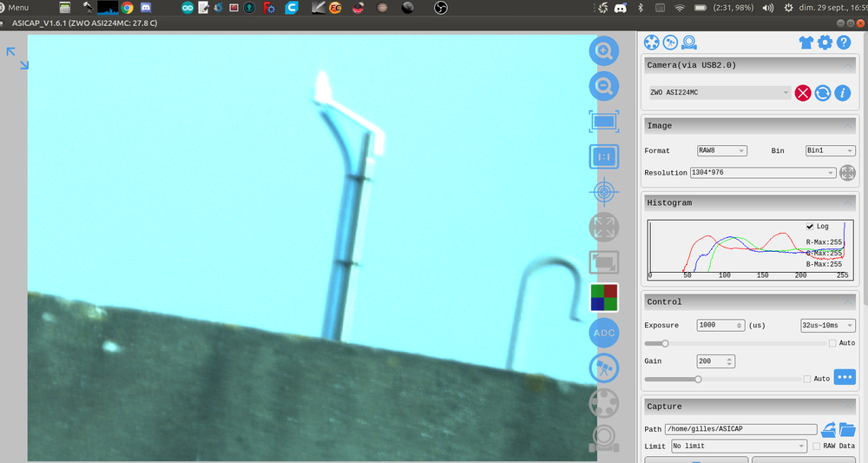
Task: Open more control settings ellipsis button
Action: click(x=845, y=377)
